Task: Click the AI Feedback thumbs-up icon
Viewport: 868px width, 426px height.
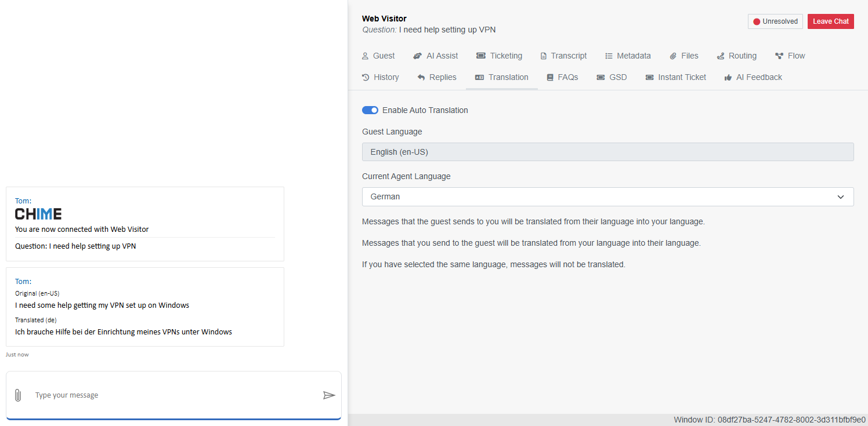Action: coord(728,78)
